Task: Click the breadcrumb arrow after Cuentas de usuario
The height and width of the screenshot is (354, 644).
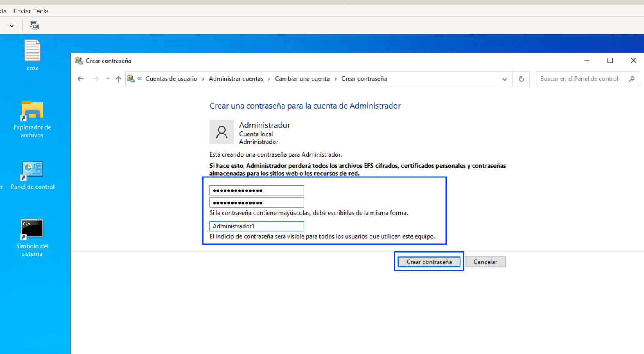Action: coord(203,79)
